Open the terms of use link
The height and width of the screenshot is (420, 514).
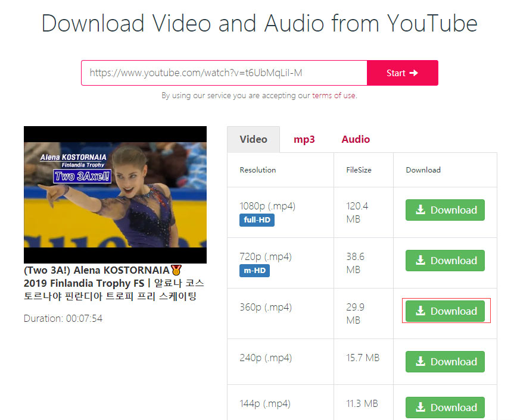coord(334,95)
